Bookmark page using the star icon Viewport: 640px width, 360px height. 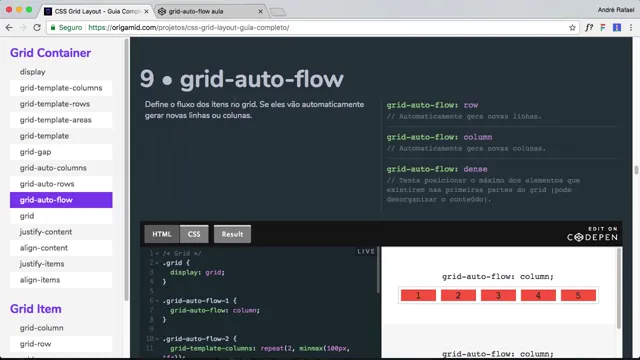coord(572,28)
